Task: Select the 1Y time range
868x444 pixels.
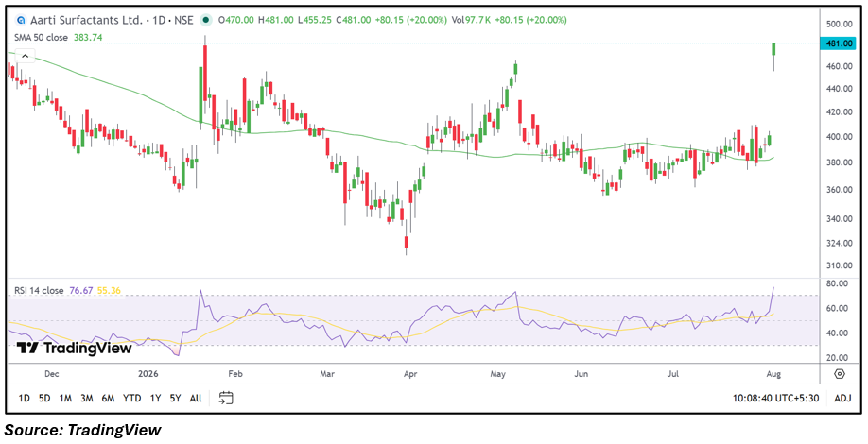Action: (156, 398)
